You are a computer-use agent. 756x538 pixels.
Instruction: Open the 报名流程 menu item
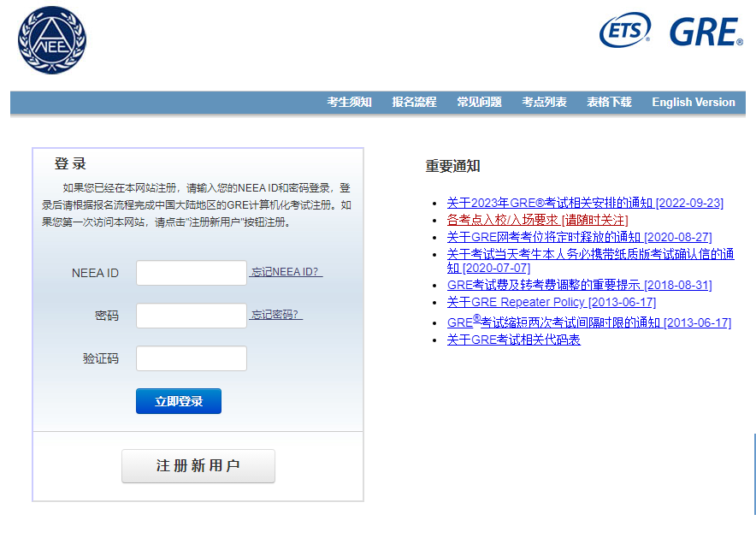414,102
